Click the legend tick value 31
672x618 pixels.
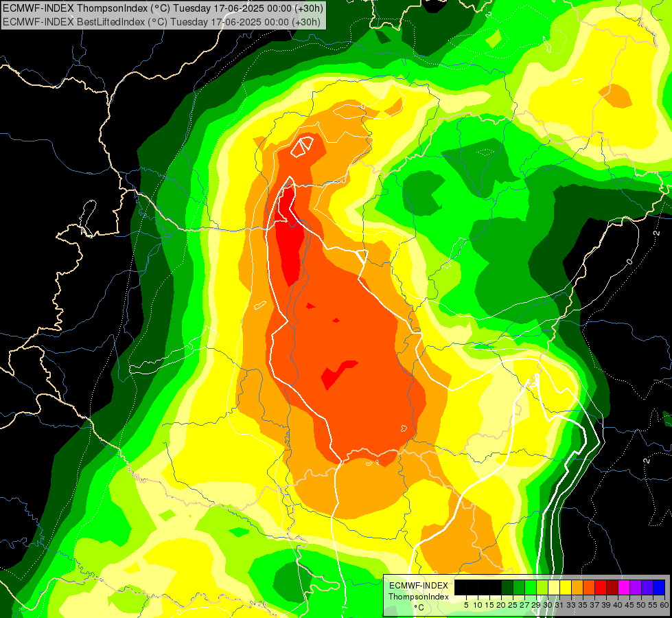coord(559,605)
